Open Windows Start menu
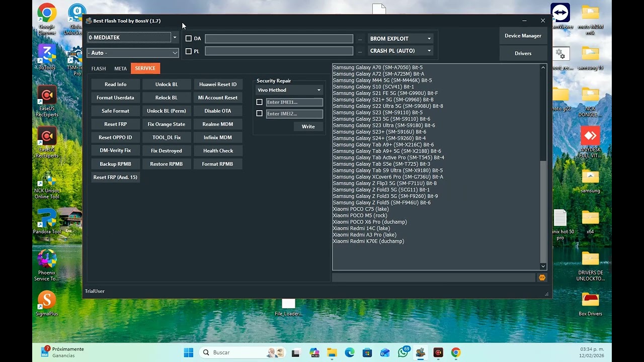The width and height of the screenshot is (644, 362). point(189,352)
